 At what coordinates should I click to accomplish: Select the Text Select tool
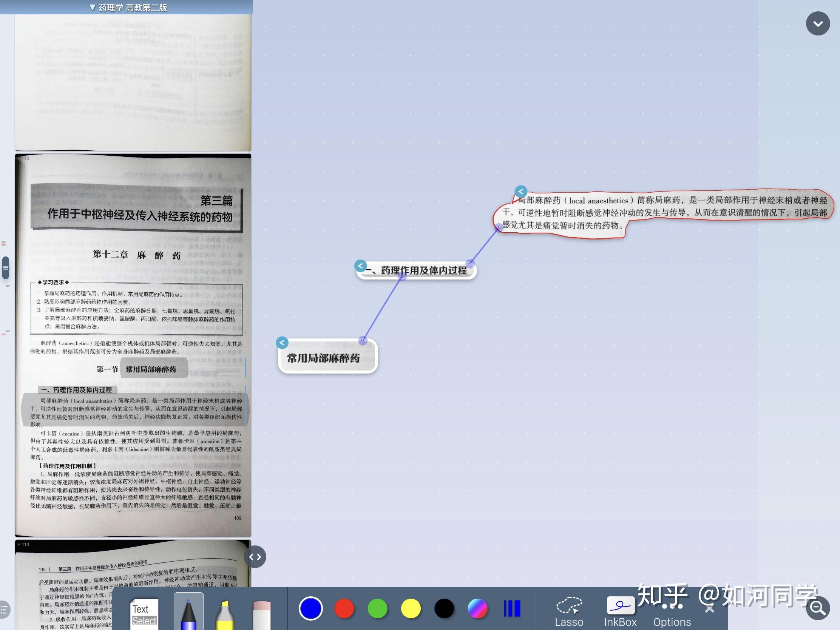tap(144, 613)
